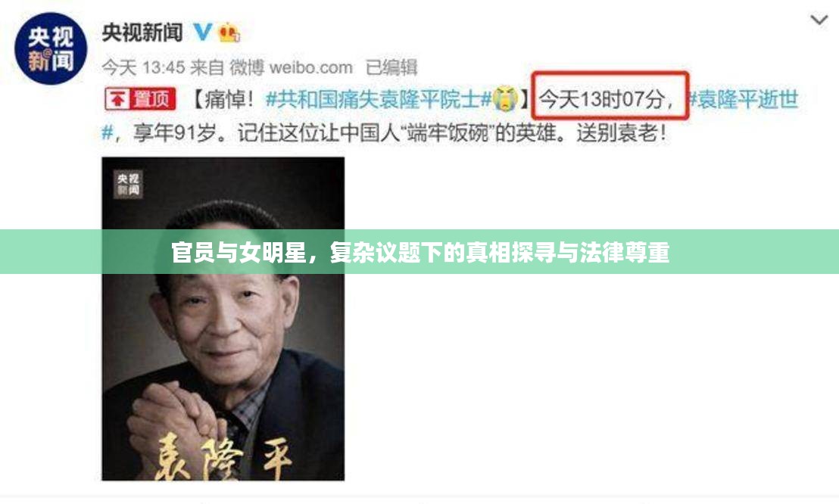Click the 央视新闻 watermark on the portrait
839x504 pixels.
(x=128, y=185)
